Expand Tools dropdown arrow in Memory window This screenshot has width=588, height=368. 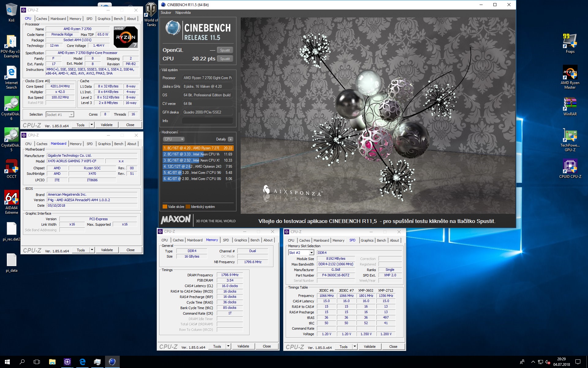click(x=228, y=346)
